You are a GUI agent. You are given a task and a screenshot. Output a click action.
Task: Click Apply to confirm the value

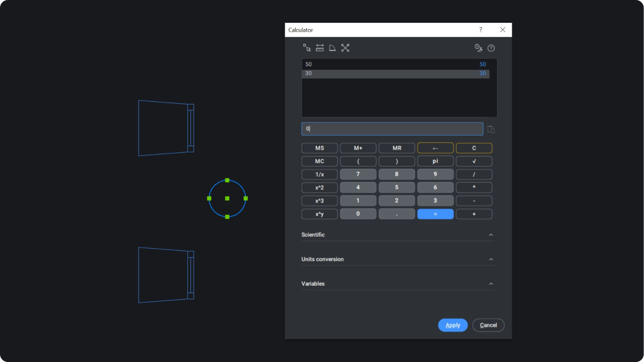[x=453, y=325]
